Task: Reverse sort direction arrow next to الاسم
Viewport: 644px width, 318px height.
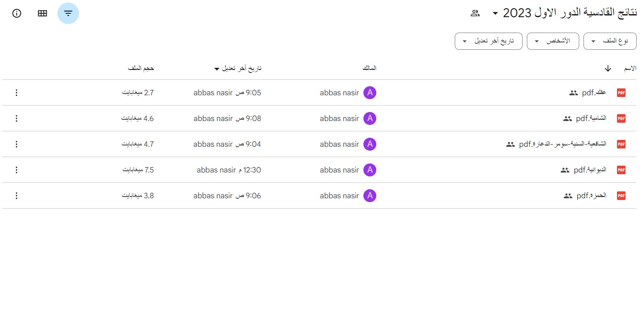Action: [x=608, y=69]
